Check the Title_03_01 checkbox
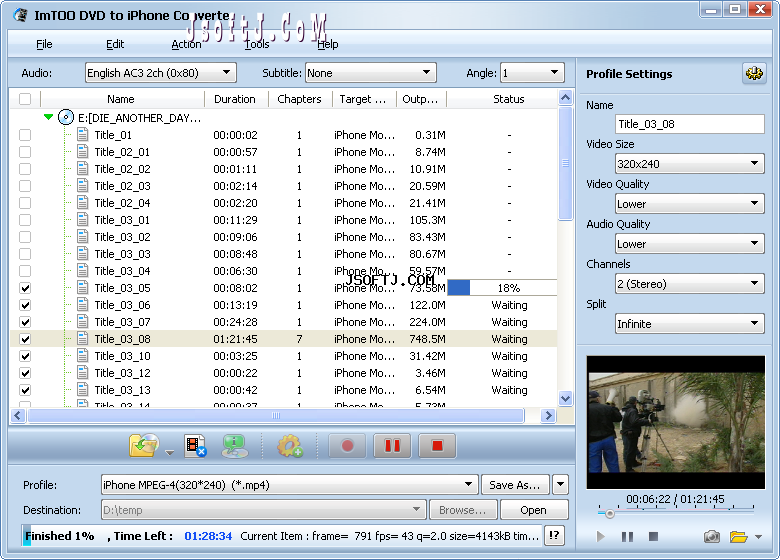The width and height of the screenshot is (780, 560). [x=25, y=220]
